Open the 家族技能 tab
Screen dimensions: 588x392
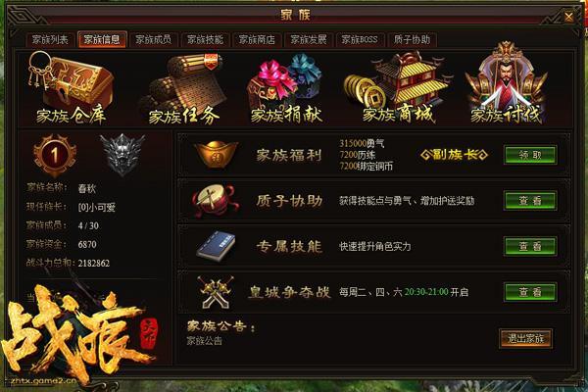tap(205, 39)
